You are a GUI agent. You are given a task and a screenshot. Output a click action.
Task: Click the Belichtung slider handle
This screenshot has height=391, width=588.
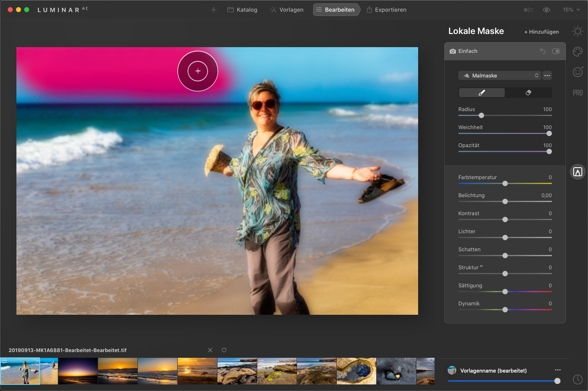(x=505, y=201)
